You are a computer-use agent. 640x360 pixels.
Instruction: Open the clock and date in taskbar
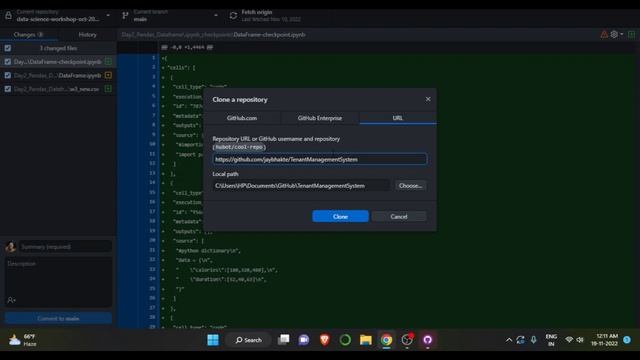point(605,340)
